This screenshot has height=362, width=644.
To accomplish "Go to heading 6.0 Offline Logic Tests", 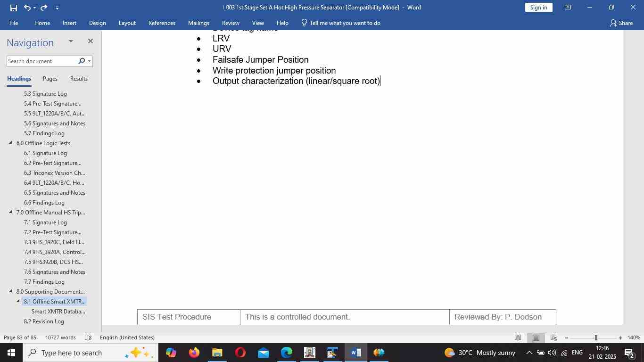I will click(x=43, y=143).
